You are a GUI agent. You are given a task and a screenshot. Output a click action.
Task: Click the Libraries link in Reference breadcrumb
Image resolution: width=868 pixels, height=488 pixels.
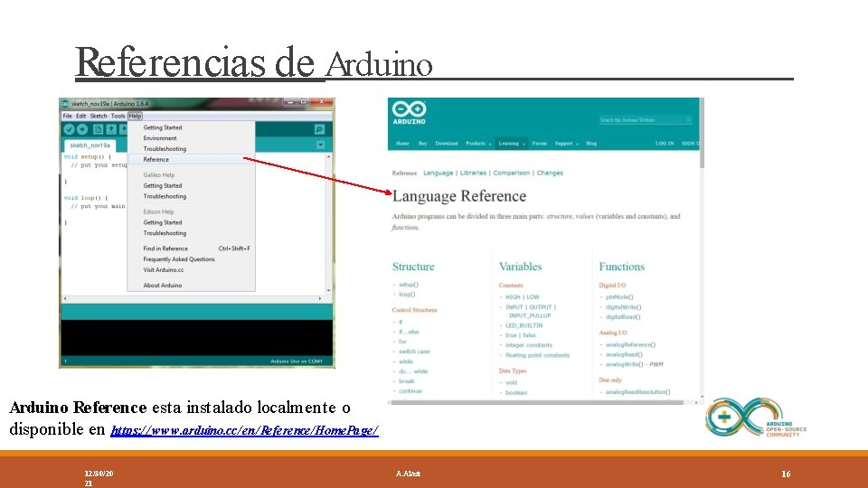point(473,174)
